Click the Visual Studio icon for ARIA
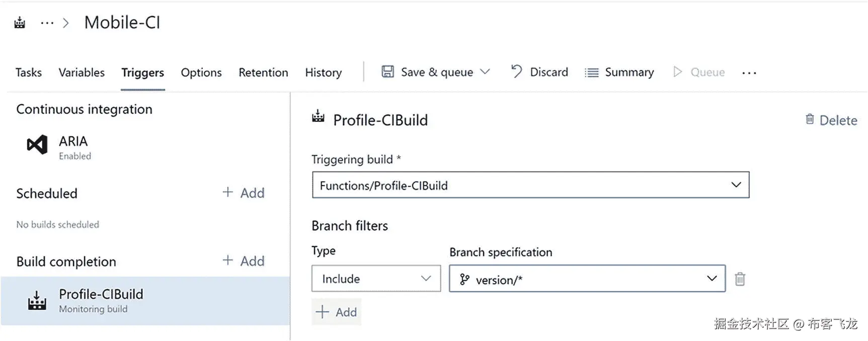The image size is (868, 341). pyautogui.click(x=37, y=145)
